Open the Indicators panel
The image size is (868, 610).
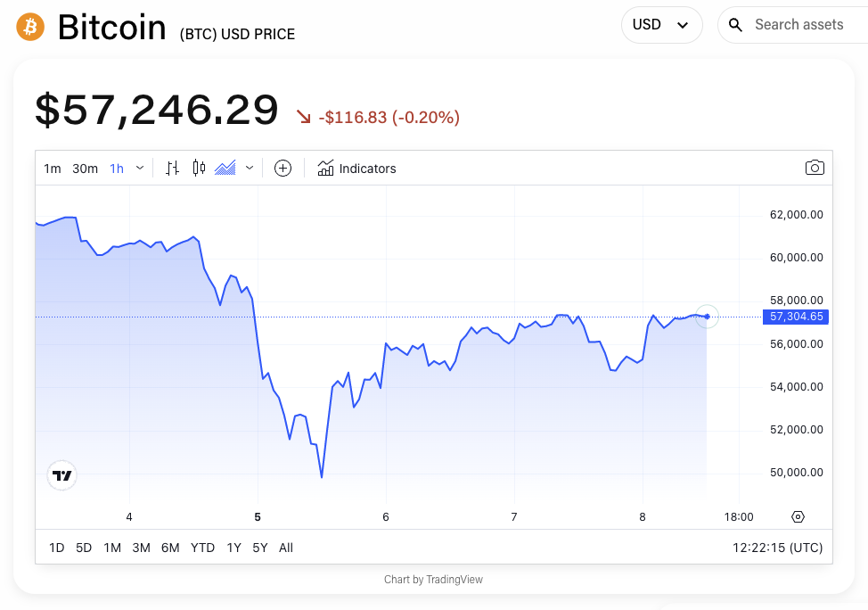pyautogui.click(x=356, y=168)
